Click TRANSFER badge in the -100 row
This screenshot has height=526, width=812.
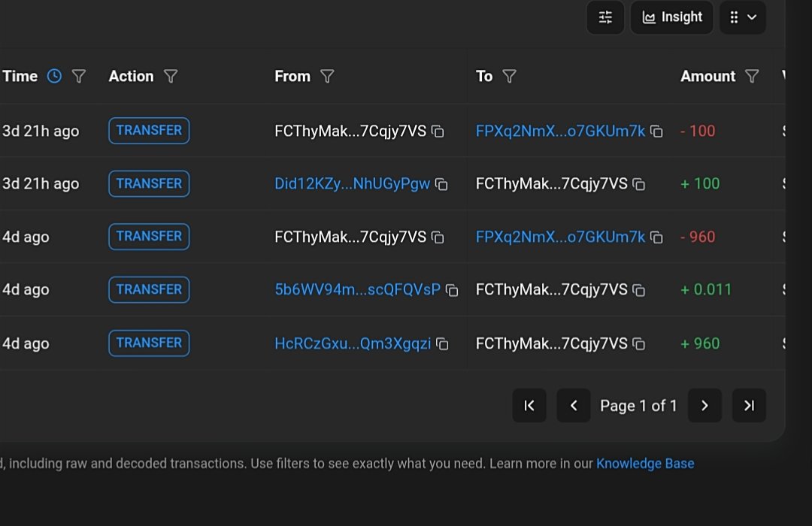pyautogui.click(x=149, y=131)
